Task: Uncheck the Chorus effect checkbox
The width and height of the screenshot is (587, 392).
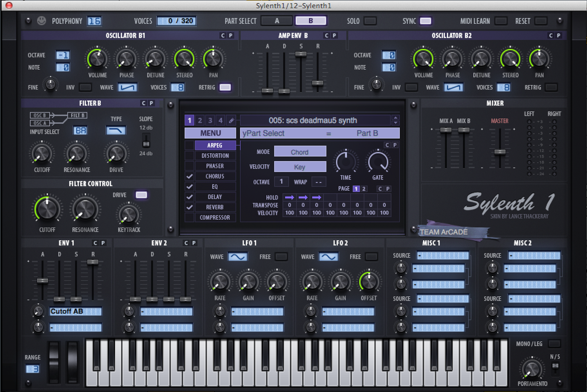Action: [x=189, y=176]
